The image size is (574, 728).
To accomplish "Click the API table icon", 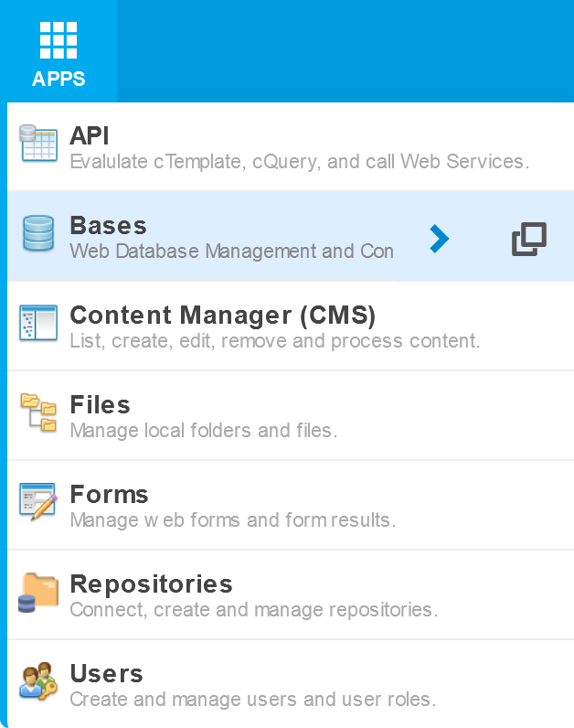I will click(x=38, y=145).
